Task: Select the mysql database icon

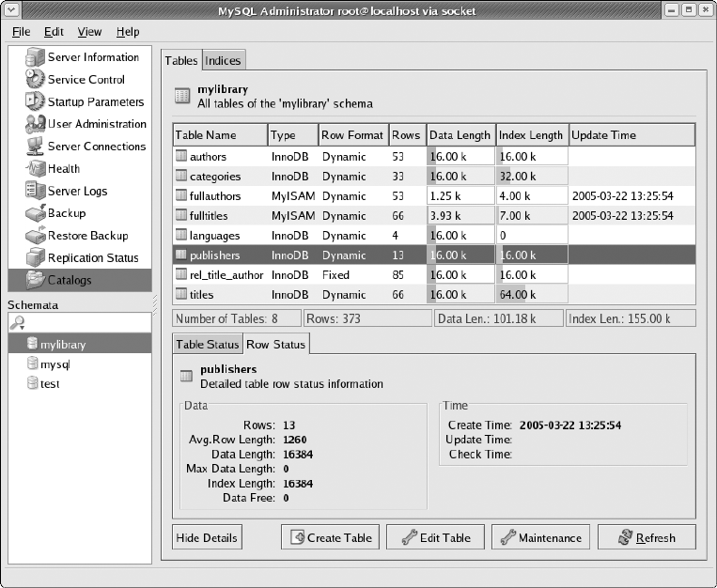Action: 32,364
